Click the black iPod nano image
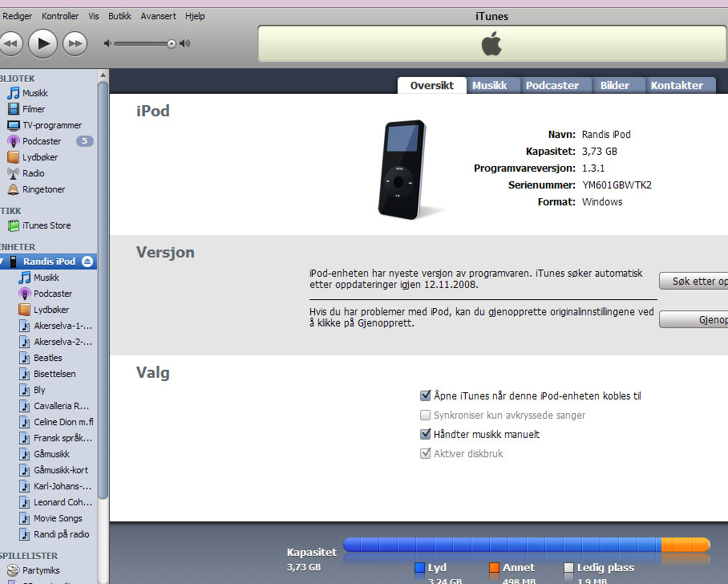Image resolution: width=728 pixels, height=584 pixels. 403,169
